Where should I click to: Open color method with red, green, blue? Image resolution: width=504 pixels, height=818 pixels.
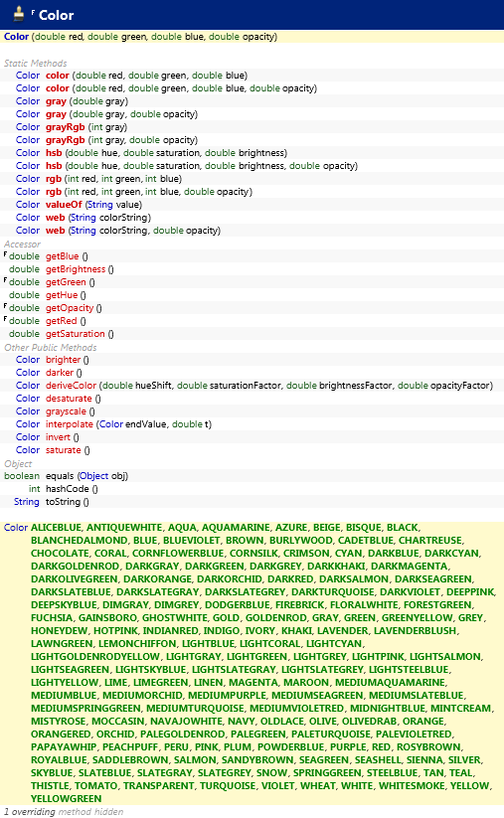(x=58, y=76)
